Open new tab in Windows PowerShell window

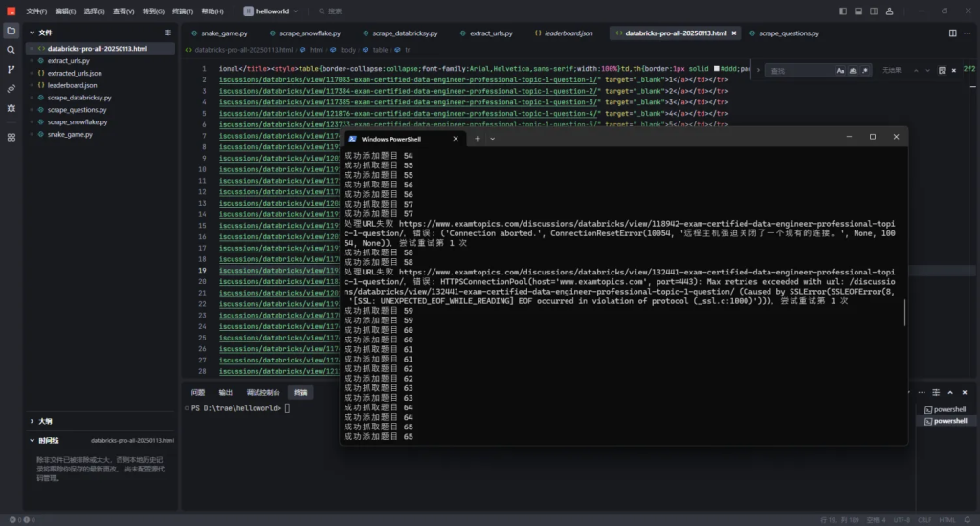point(477,139)
